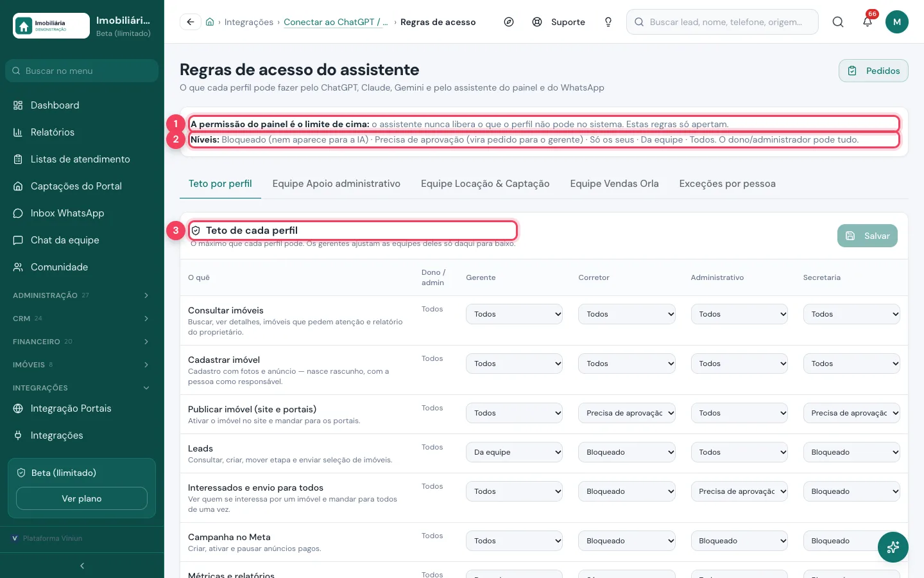Image resolution: width=924 pixels, height=578 pixels.
Task: Click the Salvar button
Action: pos(868,236)
